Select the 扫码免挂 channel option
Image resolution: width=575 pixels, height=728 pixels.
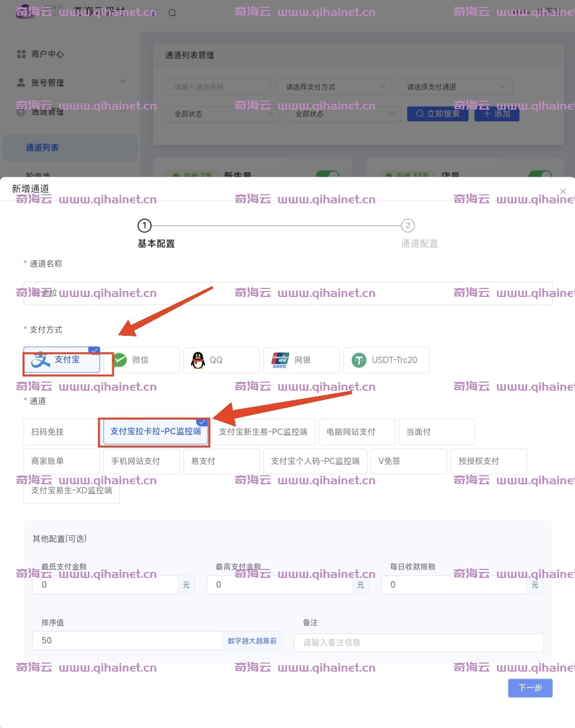[x=60, y=432]
